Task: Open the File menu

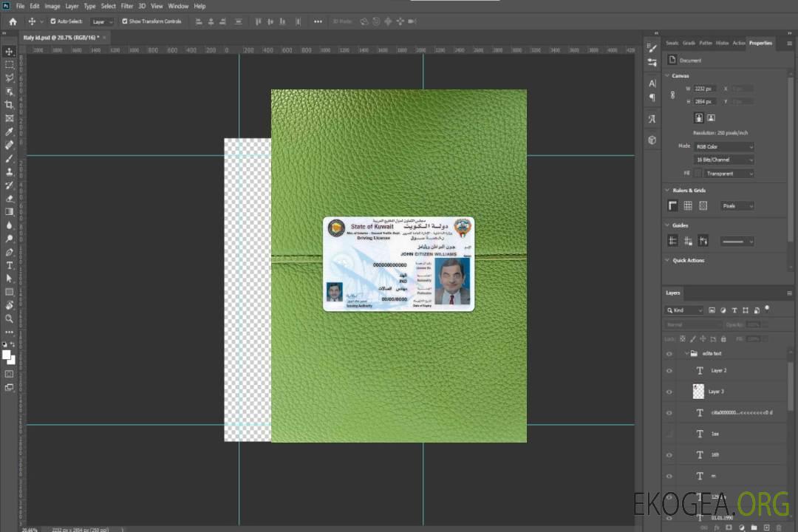Action: click(x=21, y=6)
